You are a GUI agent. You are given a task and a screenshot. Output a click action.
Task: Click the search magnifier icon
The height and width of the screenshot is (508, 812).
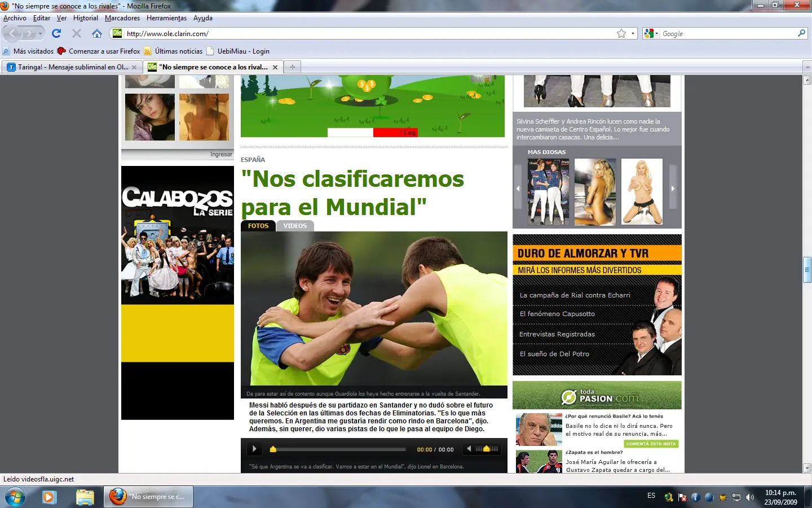(801, 33)
